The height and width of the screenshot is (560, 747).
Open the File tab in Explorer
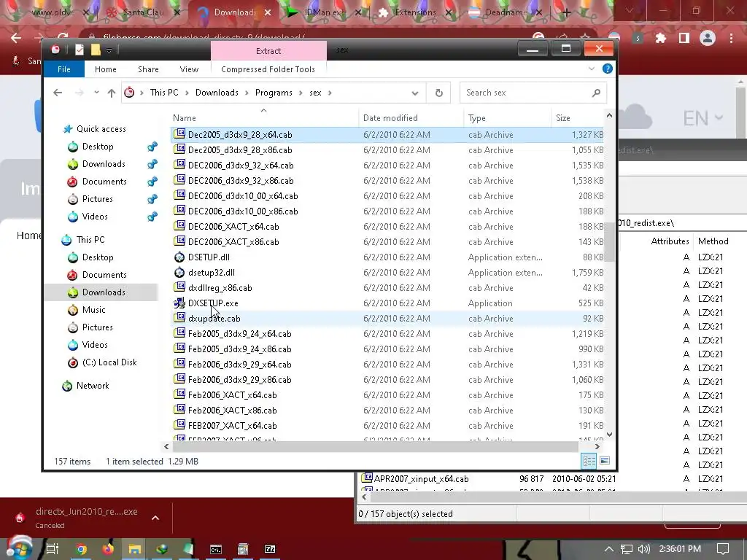tap(64, 69)
